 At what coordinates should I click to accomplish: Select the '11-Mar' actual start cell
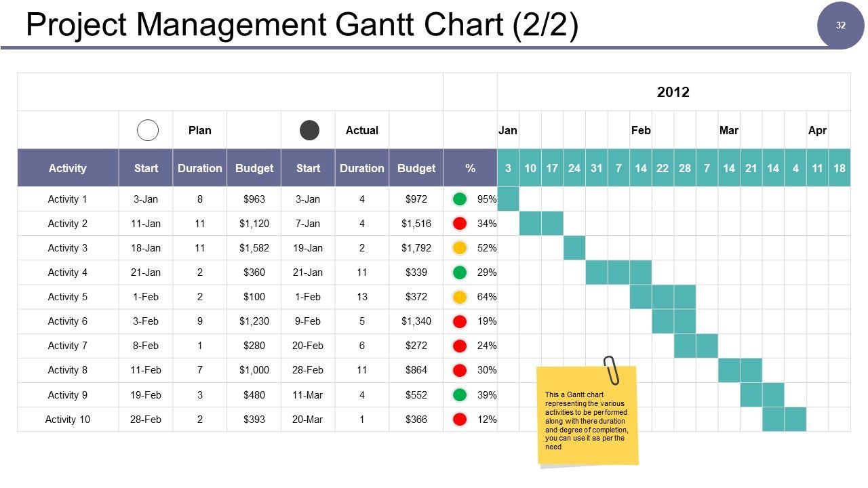(x=308, y=394)
